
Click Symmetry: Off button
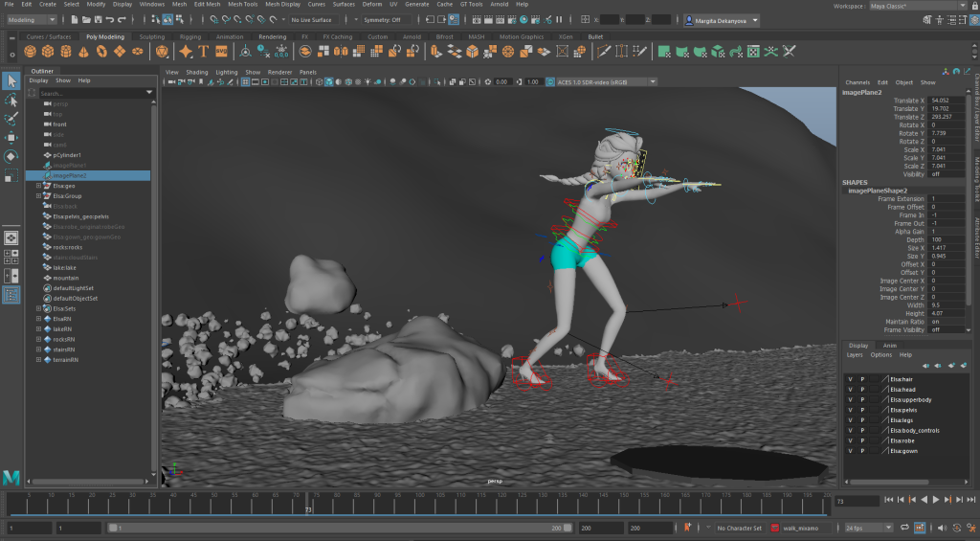click(383, 20)
